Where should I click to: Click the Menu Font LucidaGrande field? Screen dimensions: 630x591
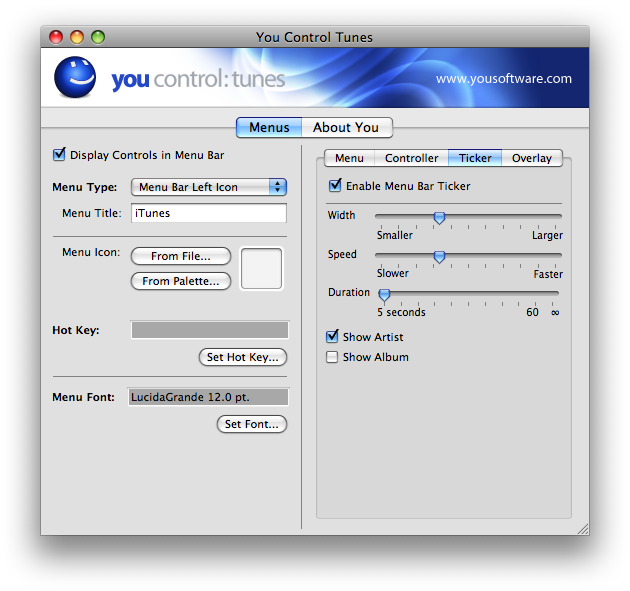click(208, 397)
